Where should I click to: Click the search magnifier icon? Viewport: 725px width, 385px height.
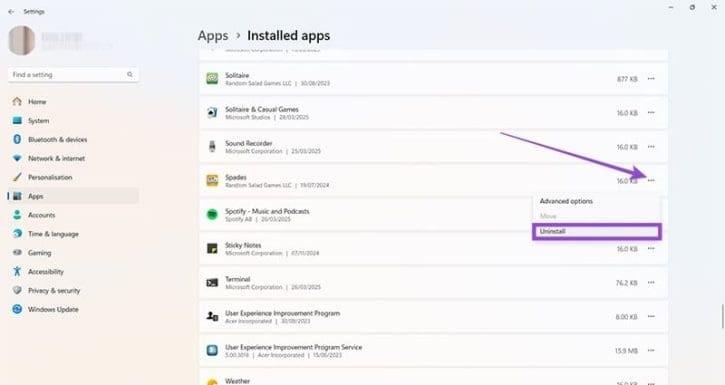[130, 74]
